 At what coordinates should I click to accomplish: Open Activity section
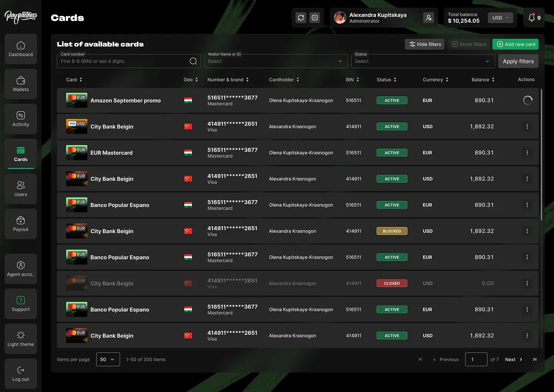pyautogui.click(x=21, y=119)
